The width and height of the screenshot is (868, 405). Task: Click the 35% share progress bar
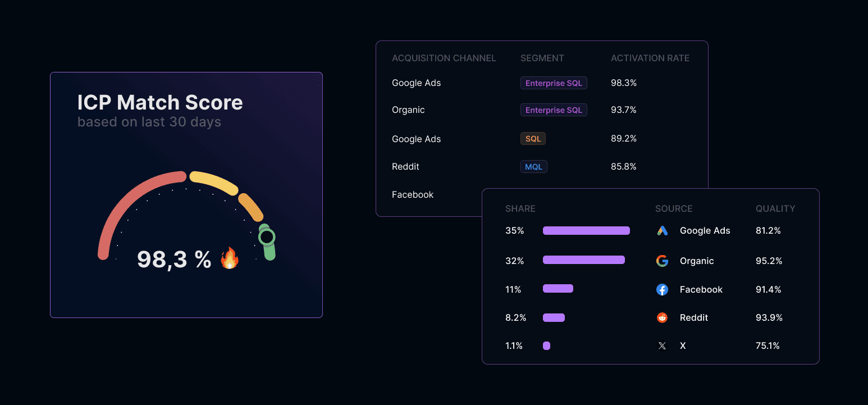coord(586,231)
